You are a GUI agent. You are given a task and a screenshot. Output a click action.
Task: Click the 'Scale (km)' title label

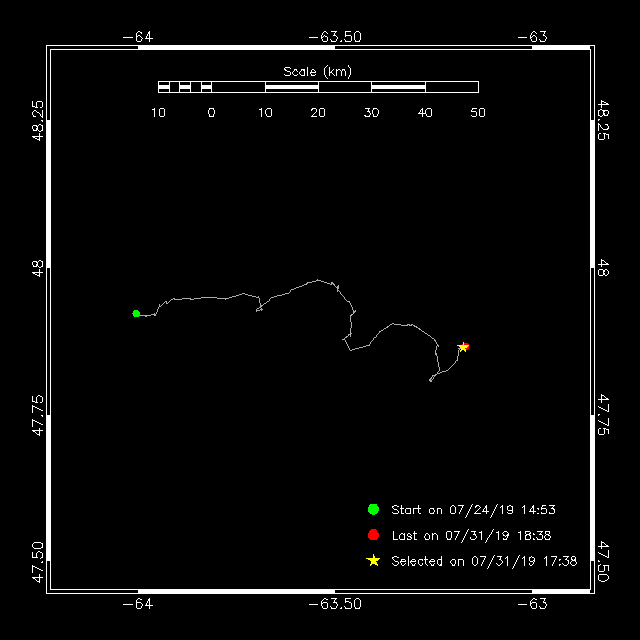click(x=318, y=72)
